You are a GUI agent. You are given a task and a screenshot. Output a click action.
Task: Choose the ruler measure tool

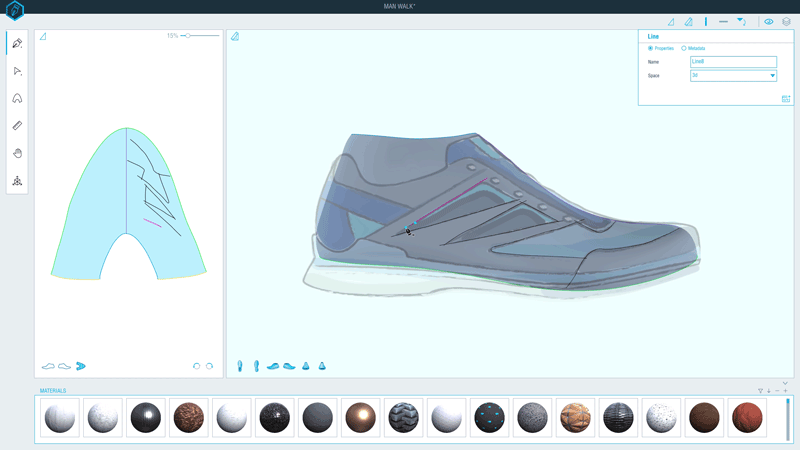[x=17, y=126]
